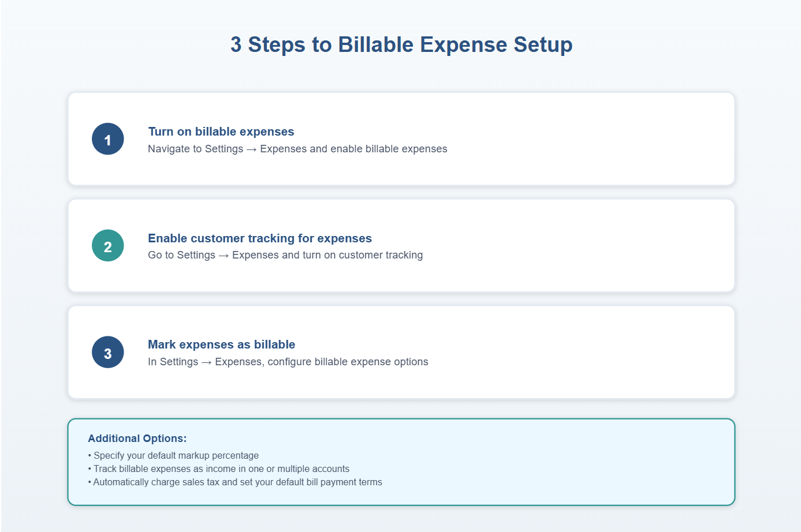Click the arrow in step 1 description
801x532 pixels.
tap(251, 149)
